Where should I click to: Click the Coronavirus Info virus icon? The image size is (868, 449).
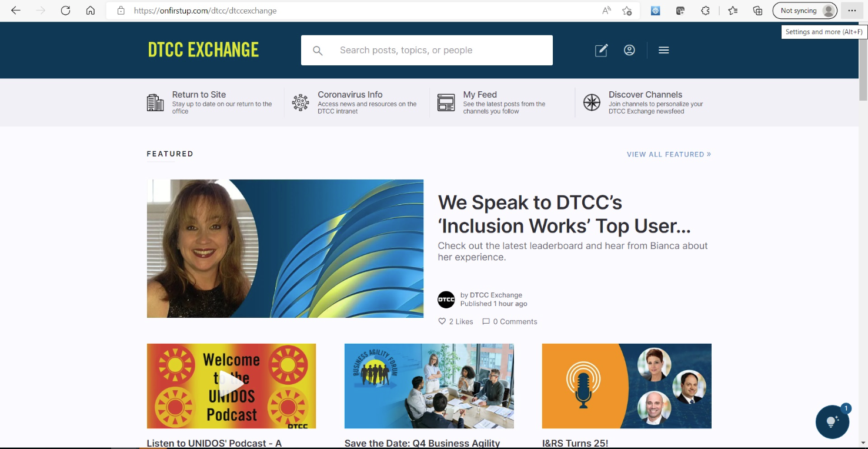[x=301, y=102]
